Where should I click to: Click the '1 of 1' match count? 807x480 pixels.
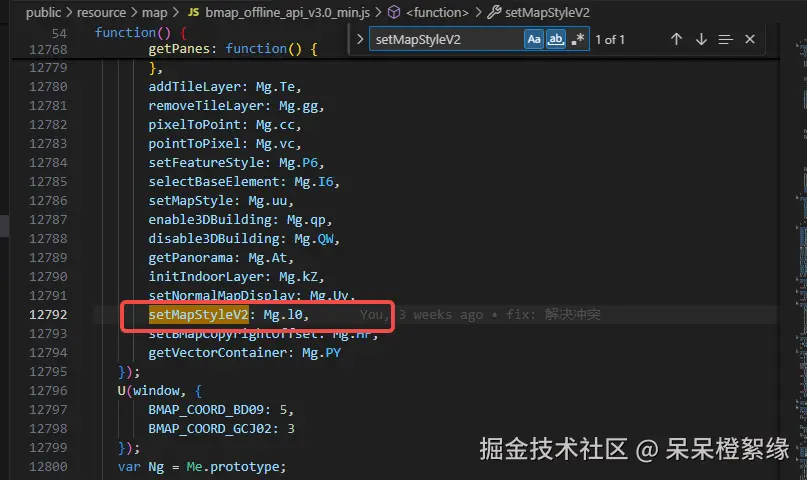coord(610,40)
